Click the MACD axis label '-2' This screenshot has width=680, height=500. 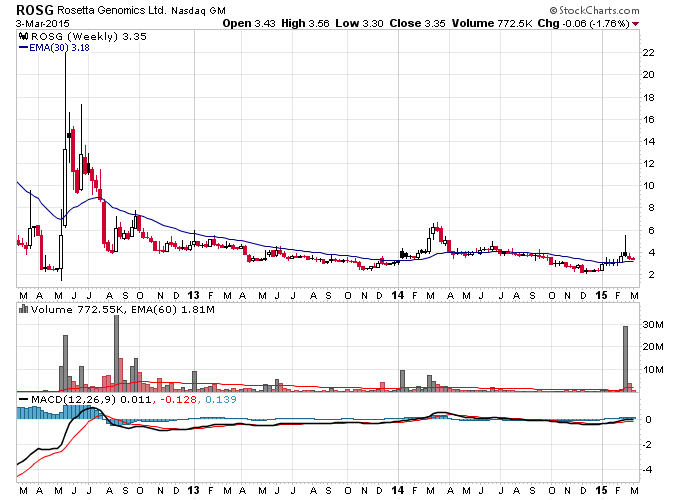tap(647, 444)
